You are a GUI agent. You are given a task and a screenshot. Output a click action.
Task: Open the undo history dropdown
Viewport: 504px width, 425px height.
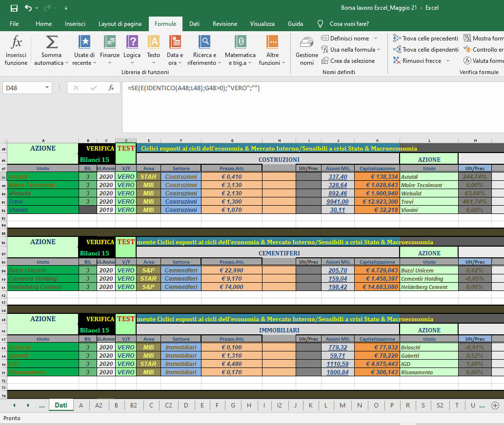37,8
